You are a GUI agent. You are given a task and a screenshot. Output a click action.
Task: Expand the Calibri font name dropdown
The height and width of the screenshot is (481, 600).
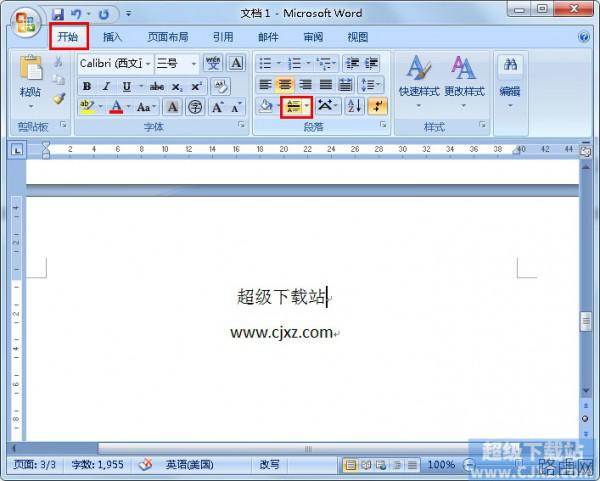[x=148, y=64]
